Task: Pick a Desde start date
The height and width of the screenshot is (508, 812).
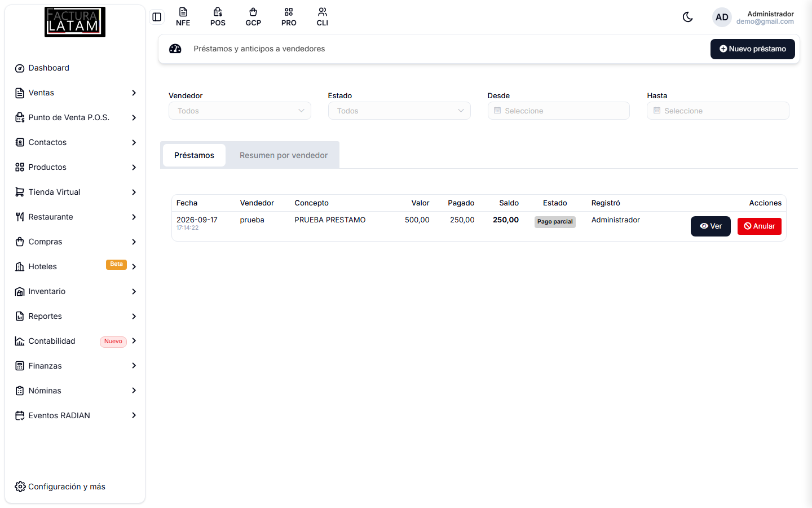Action: coord(558,111)
